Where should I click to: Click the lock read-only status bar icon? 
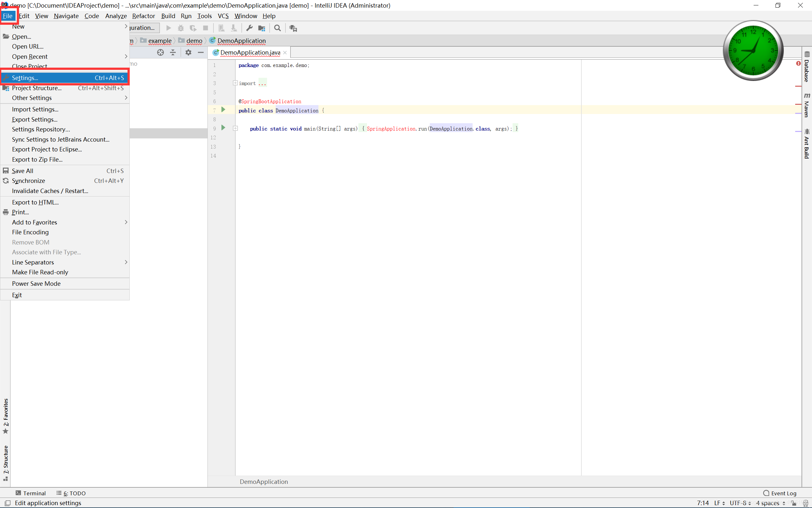tap(794, 503)
